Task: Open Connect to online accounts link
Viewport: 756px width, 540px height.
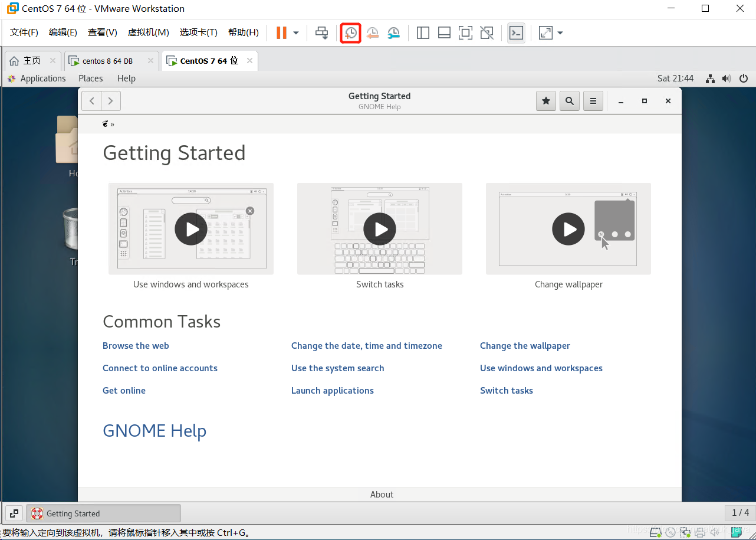Action: (160, 368)
